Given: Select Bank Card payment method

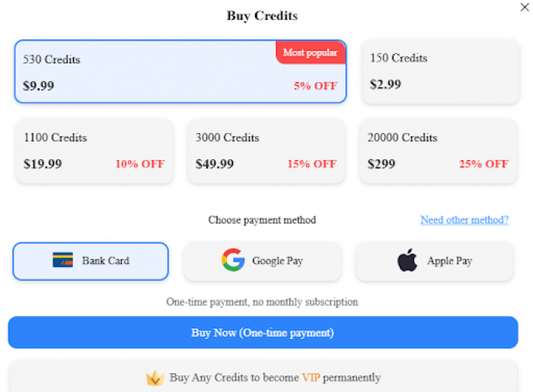Looking at the screenshot, I should [91, 261].
